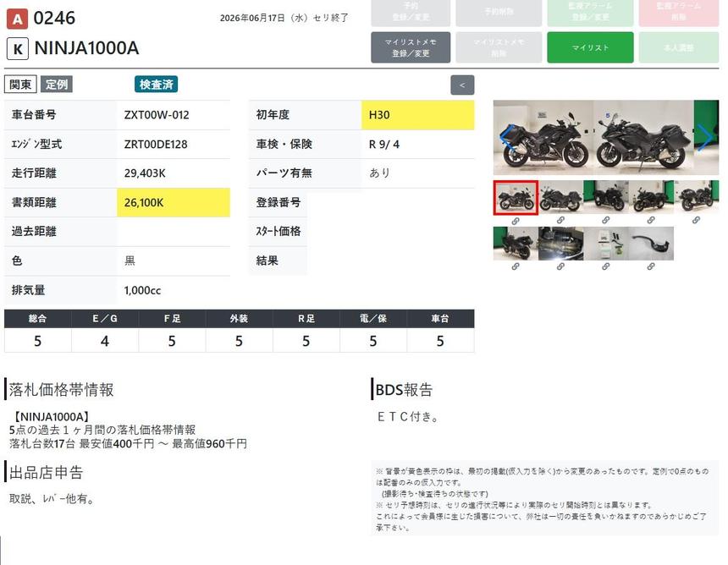The width and height of the screenshot is (728, 565).
Task: Click the green マイリスト button
Action: 590,47
